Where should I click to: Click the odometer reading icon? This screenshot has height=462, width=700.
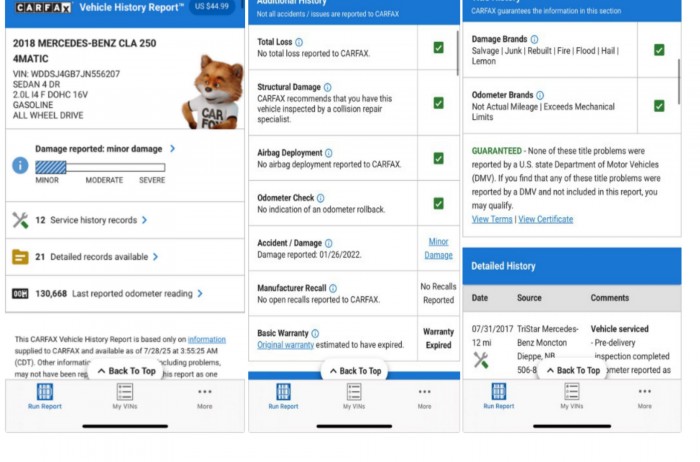click(20, 294)
